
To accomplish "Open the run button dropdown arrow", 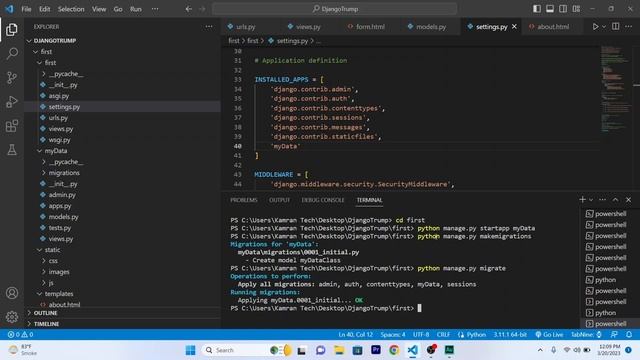I will click(x=604, y=27).
